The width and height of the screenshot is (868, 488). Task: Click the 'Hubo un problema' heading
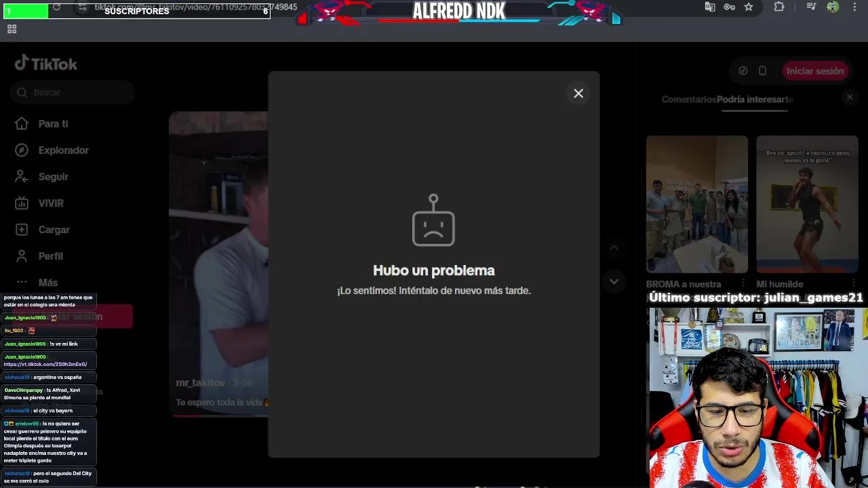tap(434, 270)
